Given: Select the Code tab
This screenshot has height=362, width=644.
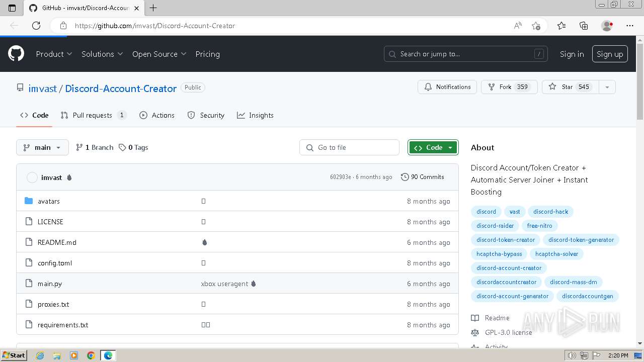Looking at the screenshot, I should coord(34,115).
